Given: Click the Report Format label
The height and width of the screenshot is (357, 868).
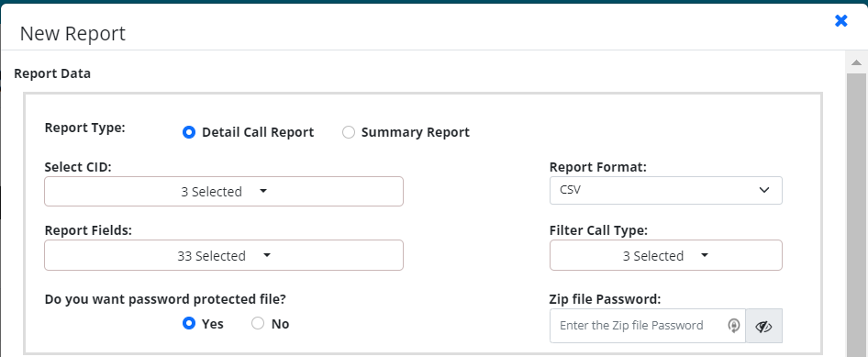Looking at the screenshot, I should (x=598, y=167).
